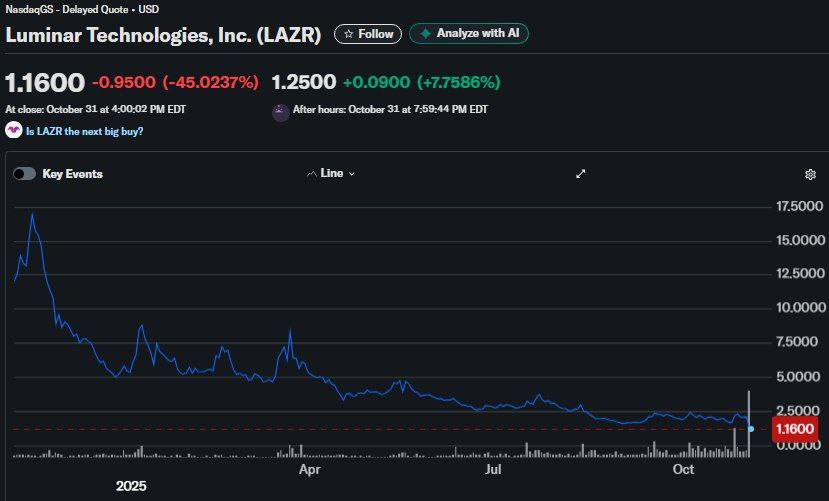Click the after hours price 1.2500
Image resolution: width=829 pixels, height=501 pixels.
click(304, 82)
